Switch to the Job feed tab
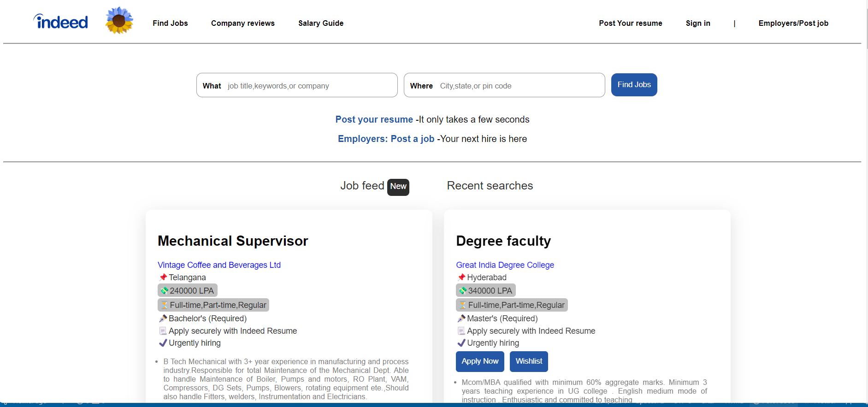 [362, 186]
